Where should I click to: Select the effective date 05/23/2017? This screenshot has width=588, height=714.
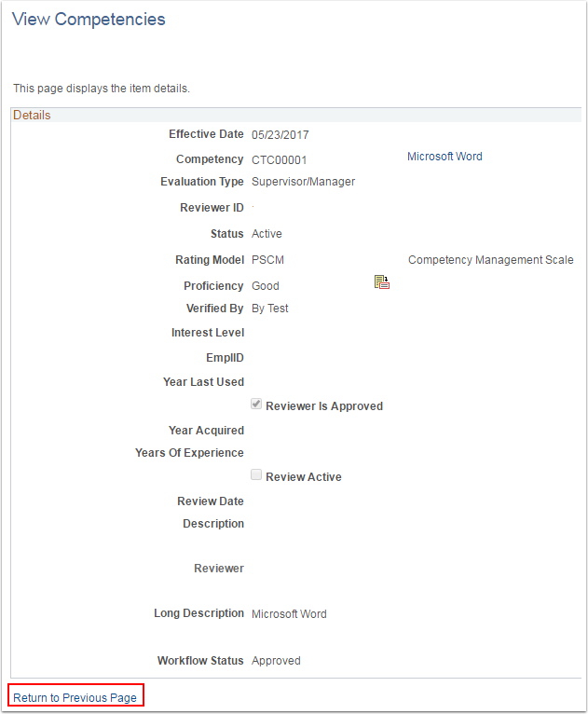280,135
